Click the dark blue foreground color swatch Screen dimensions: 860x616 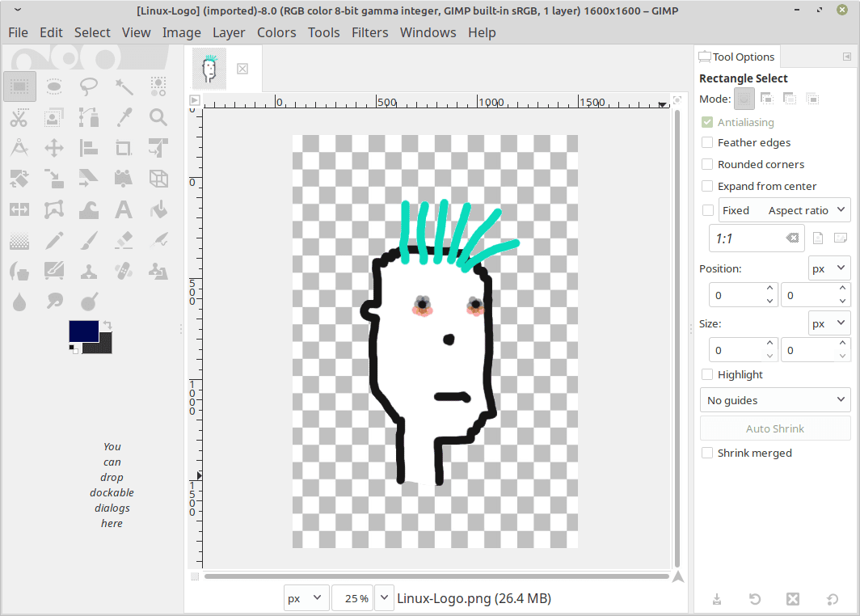coord(83,331)
